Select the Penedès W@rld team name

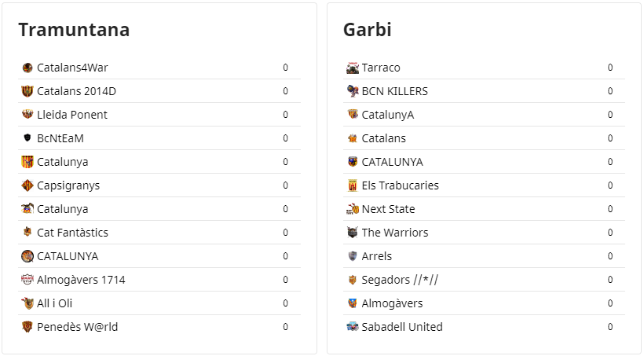point(77,327)
